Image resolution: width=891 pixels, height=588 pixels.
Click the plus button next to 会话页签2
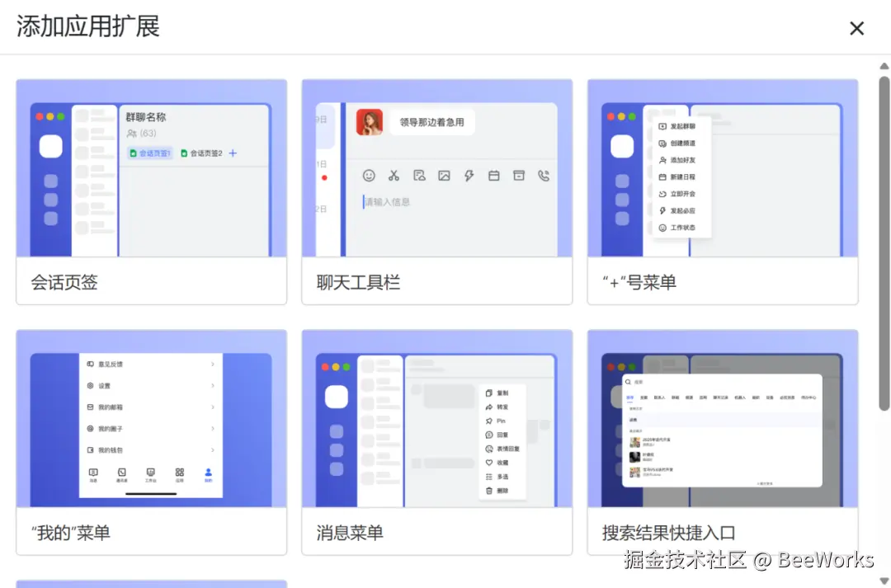click(233, 153)
